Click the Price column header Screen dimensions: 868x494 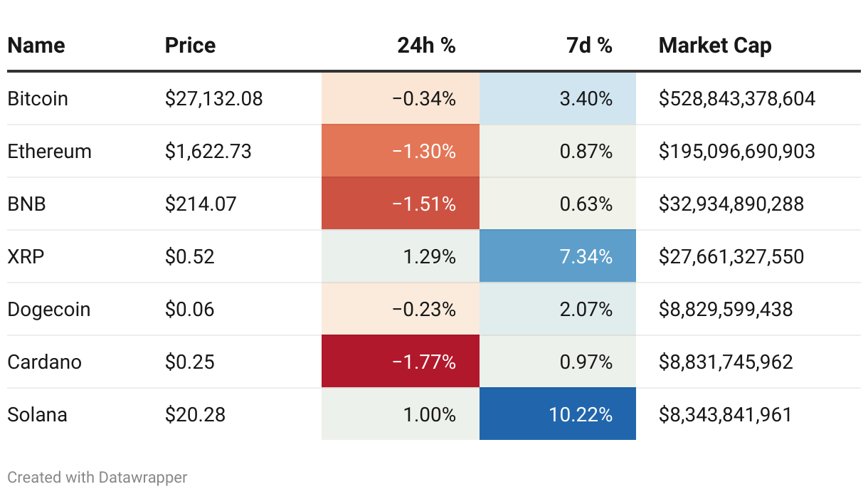click(190, 46)
